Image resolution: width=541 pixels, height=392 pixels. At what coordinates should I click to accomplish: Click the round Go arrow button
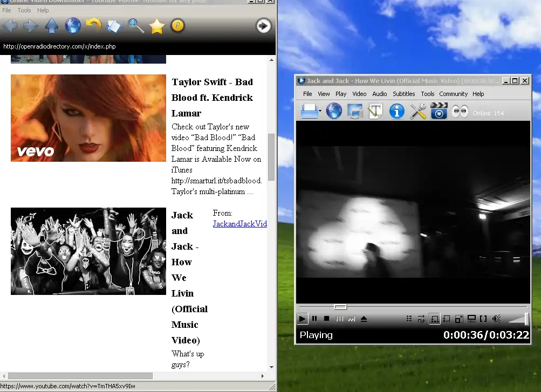pyautogui.click(x=263, y=26)
